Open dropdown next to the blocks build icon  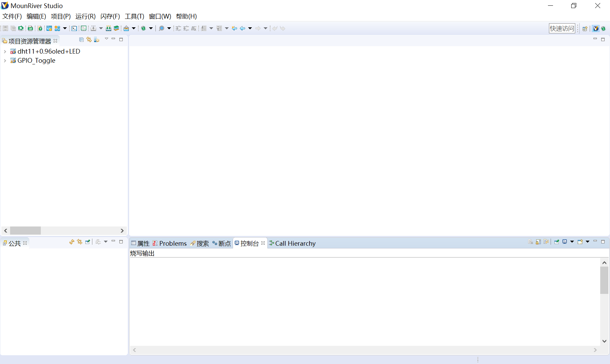point(65,28)
